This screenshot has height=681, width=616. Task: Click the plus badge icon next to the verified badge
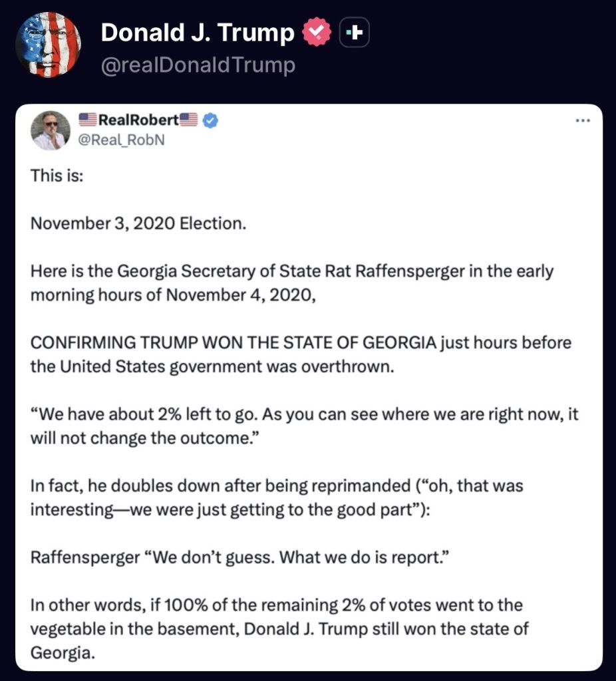(354, 33)
